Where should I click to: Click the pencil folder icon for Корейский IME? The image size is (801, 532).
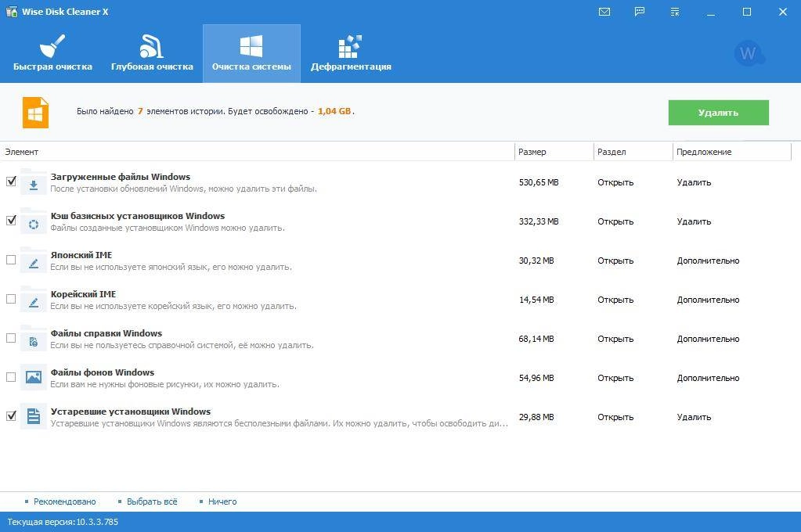click(33, 300)
